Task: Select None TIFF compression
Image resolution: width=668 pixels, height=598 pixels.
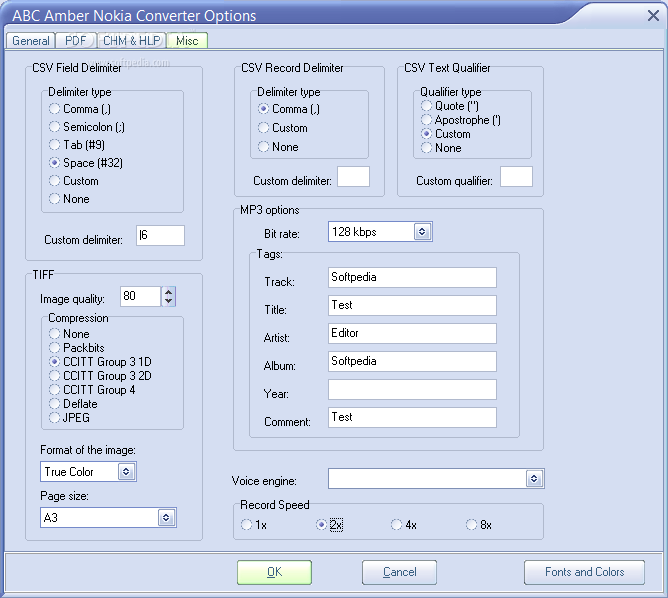Action: 69,334
